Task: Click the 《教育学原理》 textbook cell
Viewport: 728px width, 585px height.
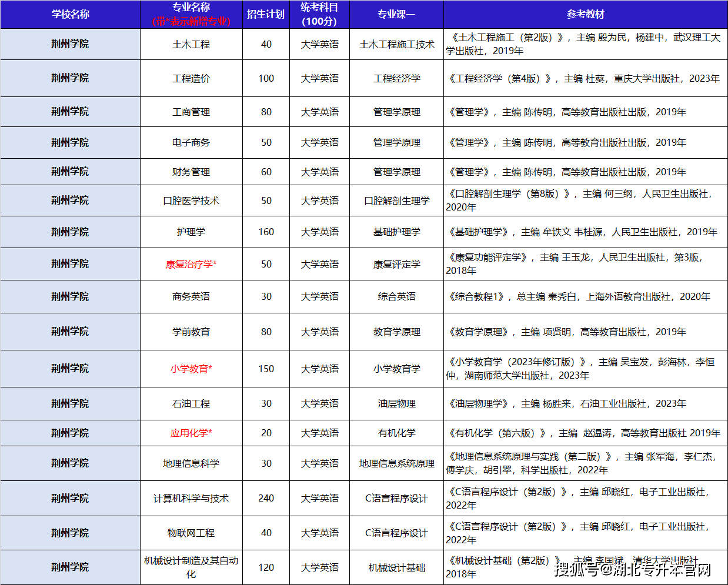Action: (586, 332)
